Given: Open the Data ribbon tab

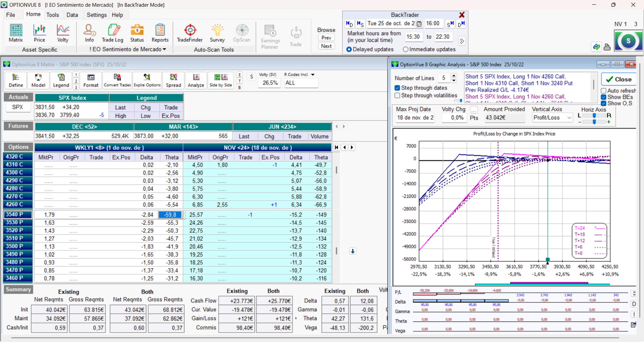Looking at the screenshot, I should [x=72, y=15].
